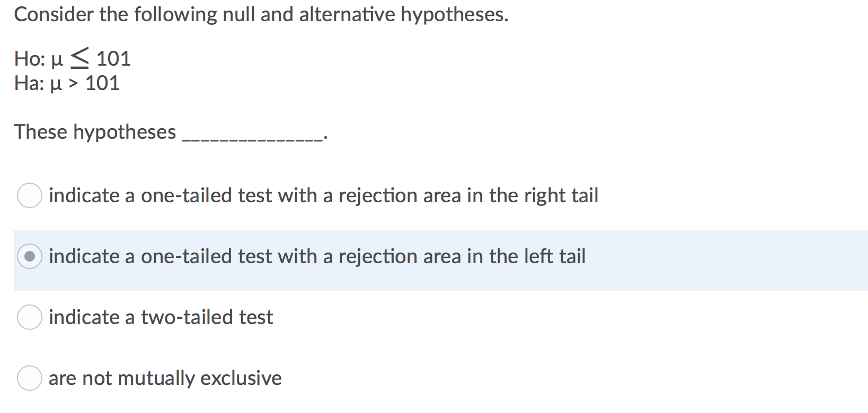The image size is (868, 413).
Task: Select the not mutually exclusive option
Action: [x=30, y=378]
